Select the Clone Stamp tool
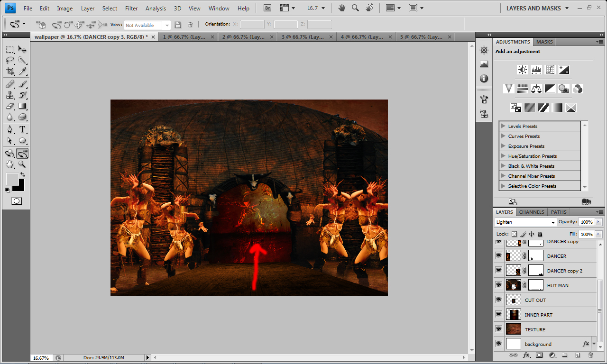The image size is (607, 364). click(x=10, y=95)
